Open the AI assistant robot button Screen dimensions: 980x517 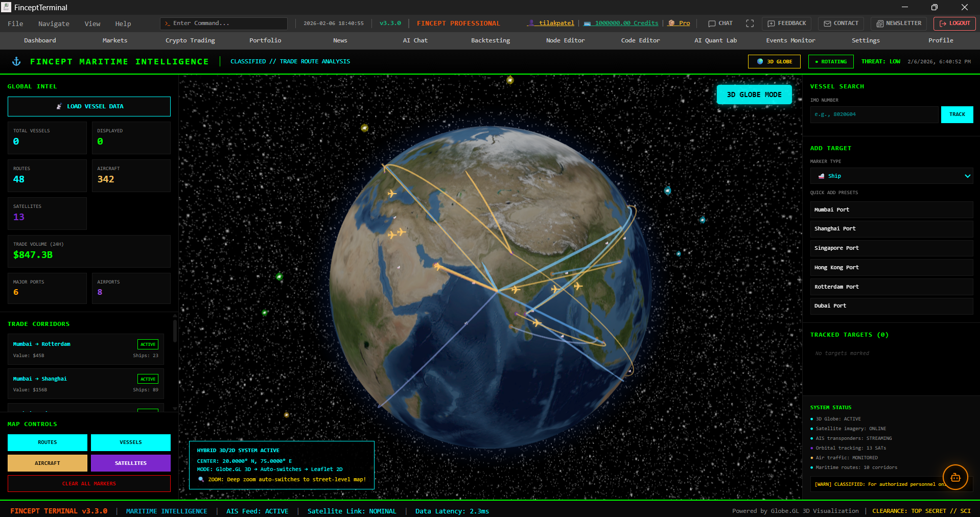click(x=955, y=477)
